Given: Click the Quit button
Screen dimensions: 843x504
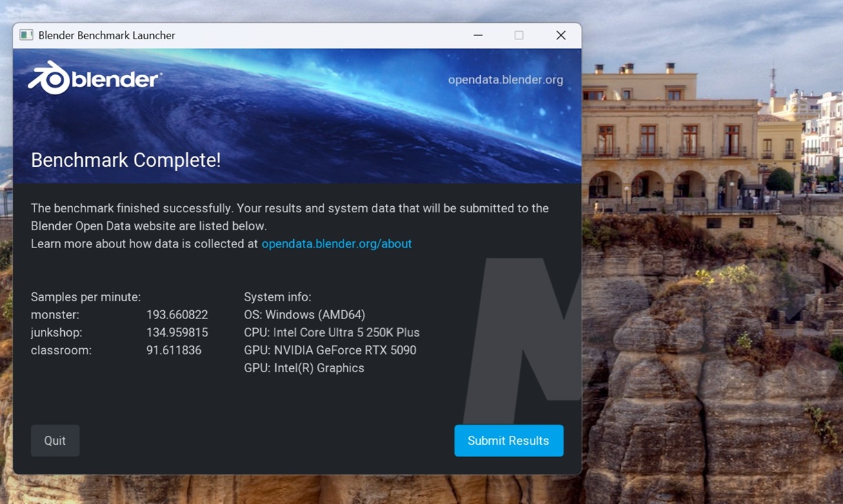Looking at the screenshot, I should (55, 441).
